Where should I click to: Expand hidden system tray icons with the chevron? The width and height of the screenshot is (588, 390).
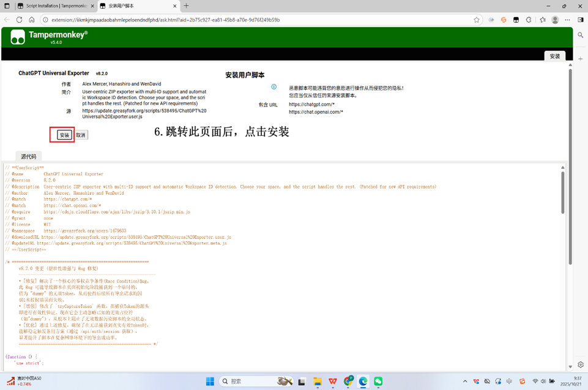coord(465,381)
